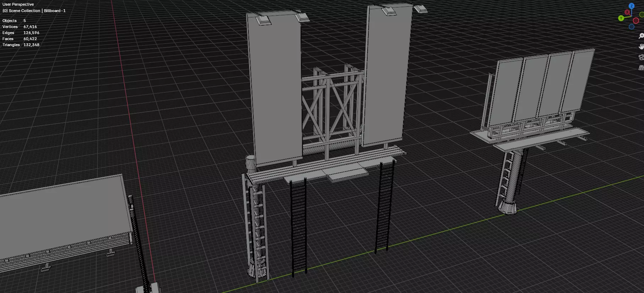The image size is (644, 293).
Task: Click the red X axis gizmo handle
Action: coord(627,12)
